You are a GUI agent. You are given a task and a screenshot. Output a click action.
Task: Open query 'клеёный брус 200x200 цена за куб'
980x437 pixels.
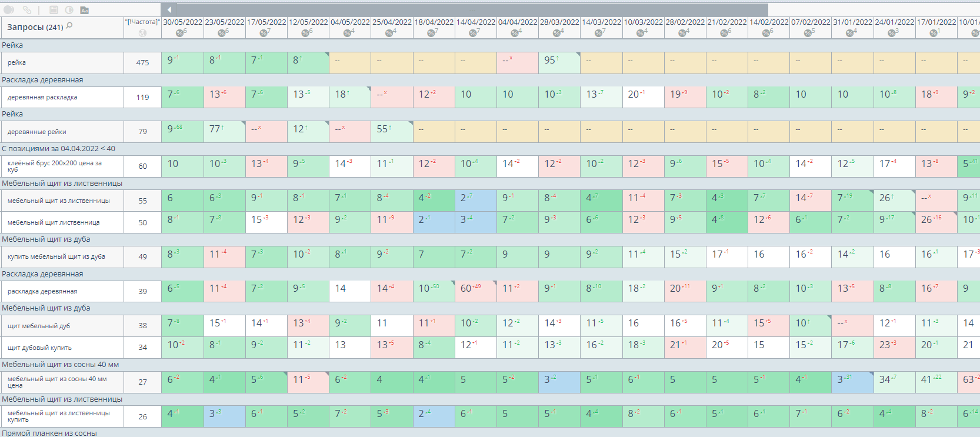[55, 166]
